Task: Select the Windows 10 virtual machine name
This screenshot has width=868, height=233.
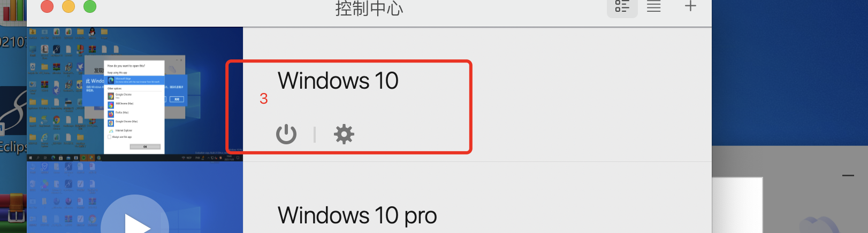Action: point(338,81)
